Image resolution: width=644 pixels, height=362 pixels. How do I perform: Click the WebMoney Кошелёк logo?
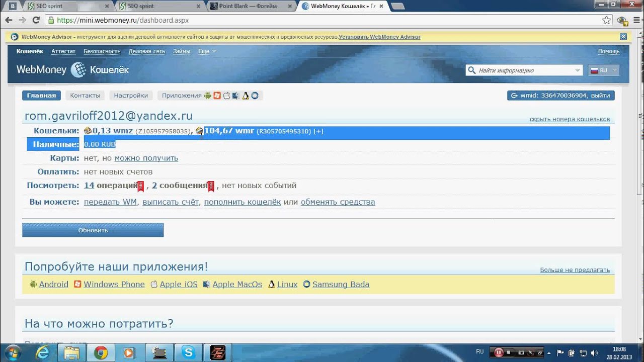[72, 70]
